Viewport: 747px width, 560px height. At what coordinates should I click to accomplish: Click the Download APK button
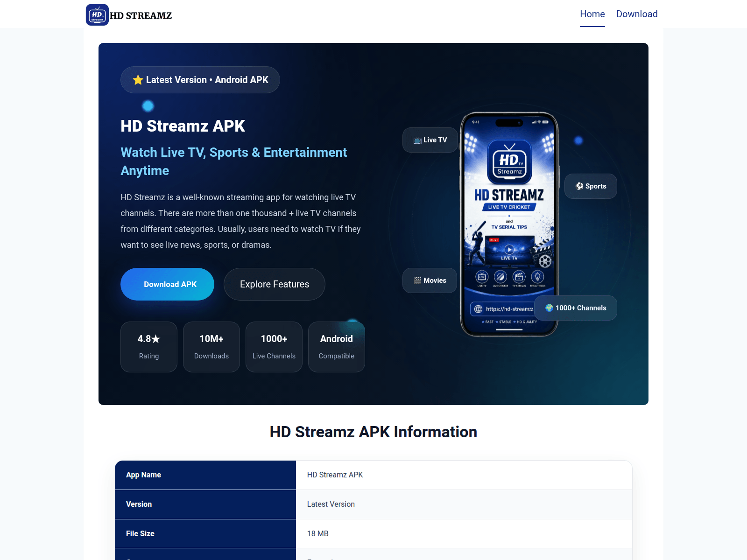tap(167, 284)
